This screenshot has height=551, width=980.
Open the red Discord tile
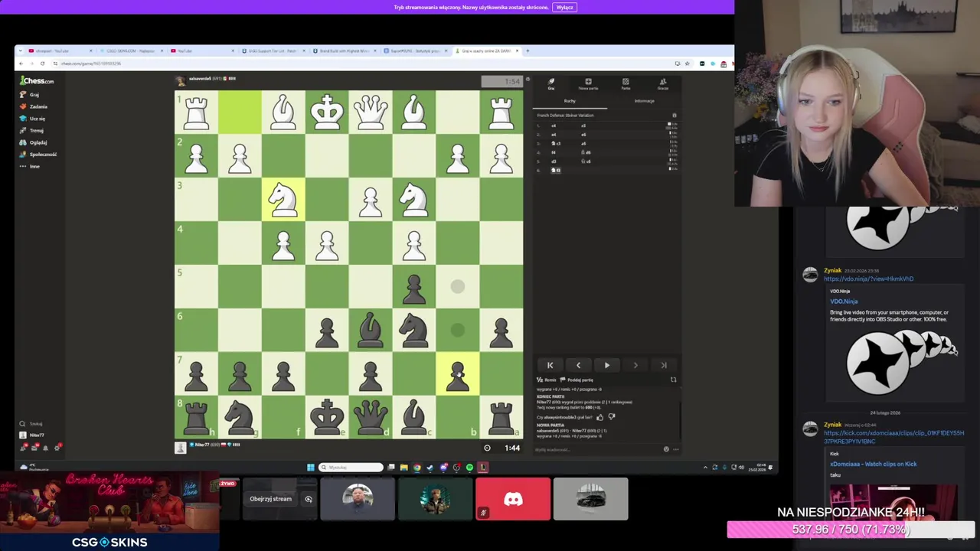point(513,499)
